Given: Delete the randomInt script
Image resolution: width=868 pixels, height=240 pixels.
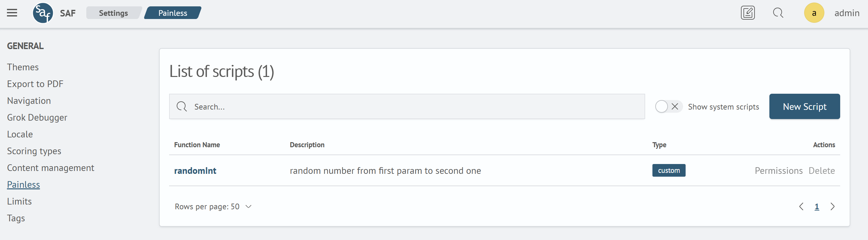Looking at the screenshot, I should click(822, 171).
